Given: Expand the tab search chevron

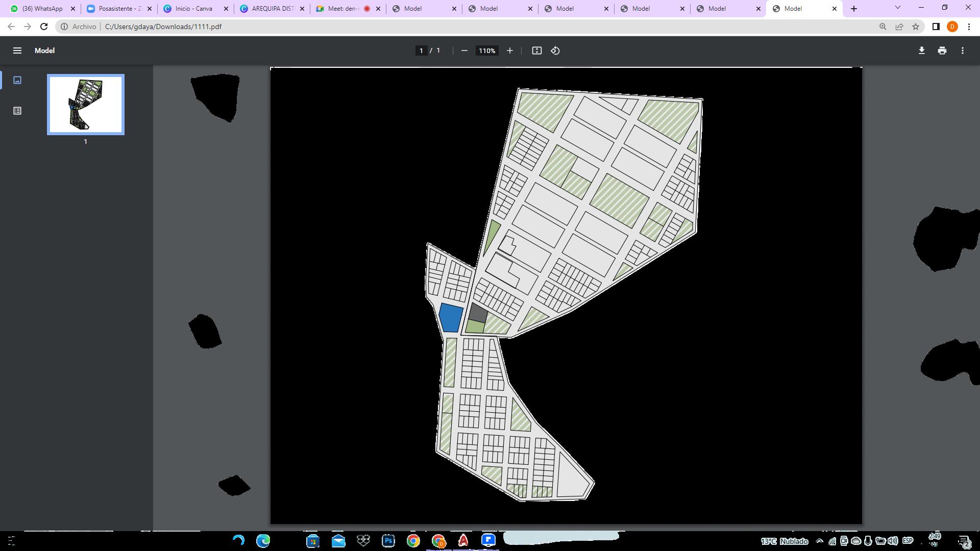Looking at the screenshot, I should [897, 8].
